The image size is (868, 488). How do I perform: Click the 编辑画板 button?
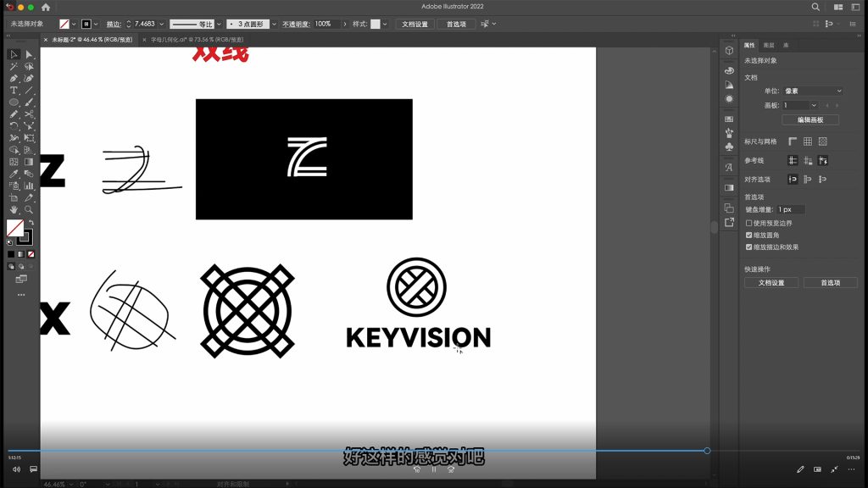point(809,119)
